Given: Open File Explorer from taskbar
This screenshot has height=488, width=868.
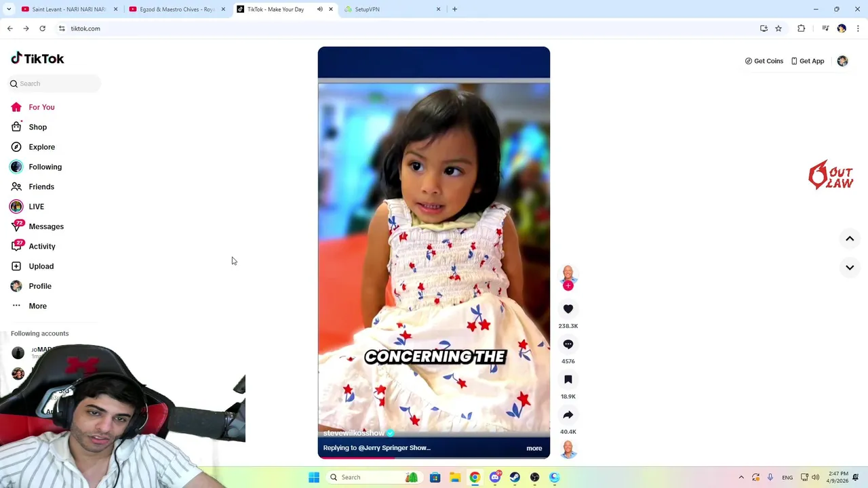Looking at the screenshot, I should click(455, 477).
